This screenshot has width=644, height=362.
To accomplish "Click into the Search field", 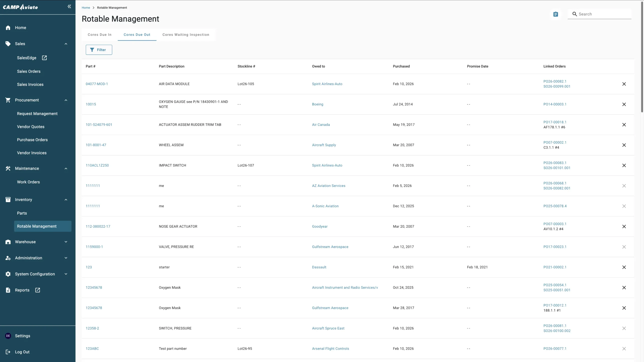I will pyautogui.click(x=599, y=14).
